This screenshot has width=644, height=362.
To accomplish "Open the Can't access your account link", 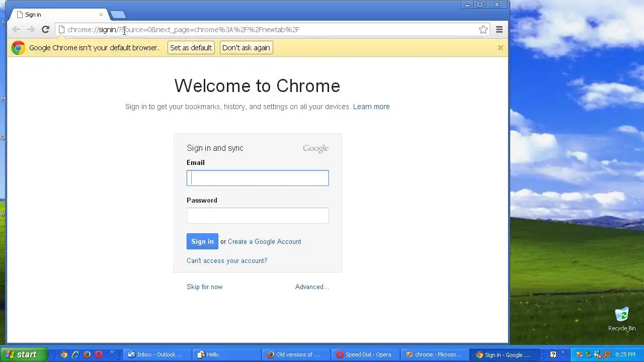I will [x=227, y=260].
